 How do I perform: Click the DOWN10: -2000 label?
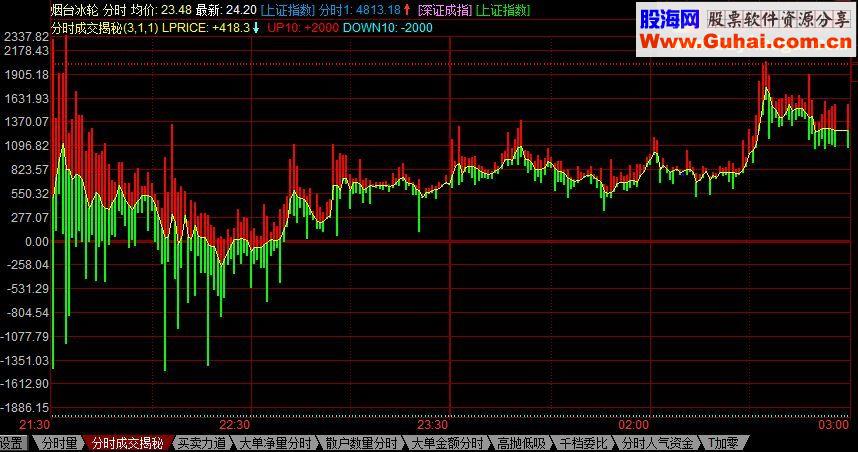[387, 27]
